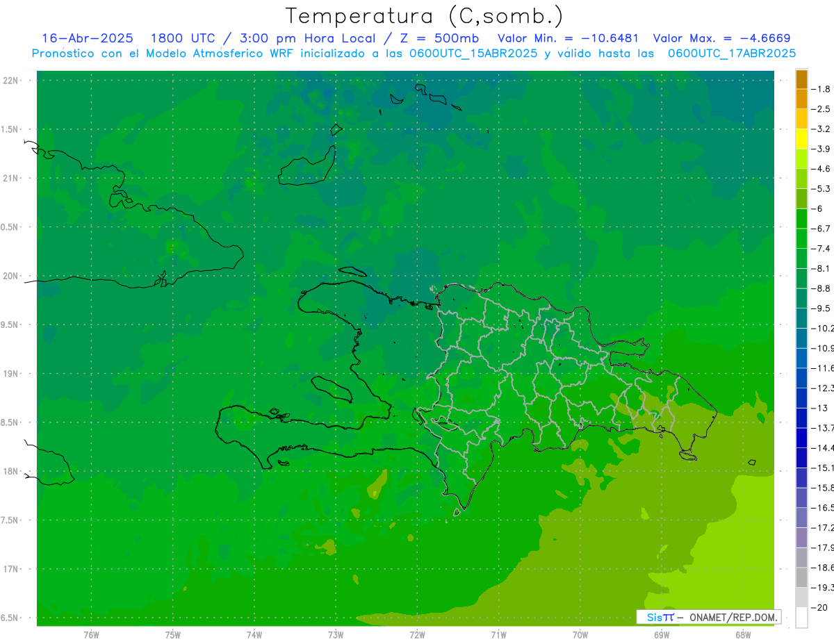Click the '-4.6' colorbar label

pyautogui.click(x=822, y=169)
